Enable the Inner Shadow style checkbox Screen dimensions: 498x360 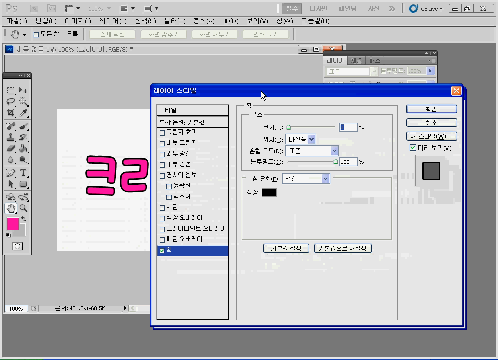point(162,143)
